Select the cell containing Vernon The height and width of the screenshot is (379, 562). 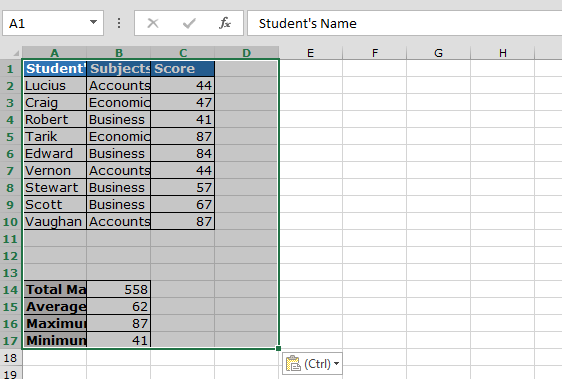(x=55, y=171)
